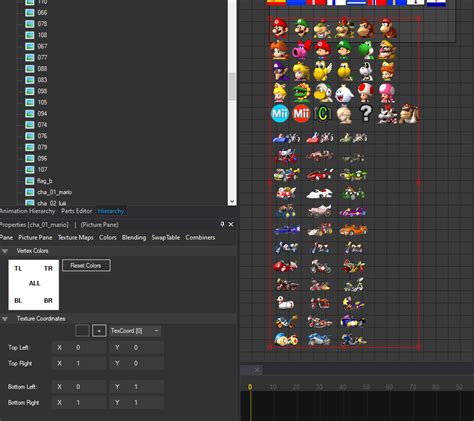Screen dimensions: 474x421
Task: Click the Bottom Right X field
Action: pos(79,403)
